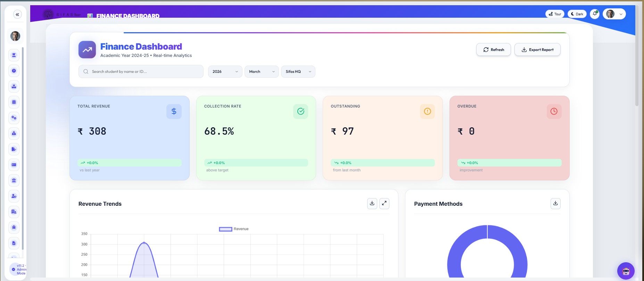The width and height of the screenshot is (644, 281).
Task: Open the notifications bell in the header
Action: coord(595,14)
